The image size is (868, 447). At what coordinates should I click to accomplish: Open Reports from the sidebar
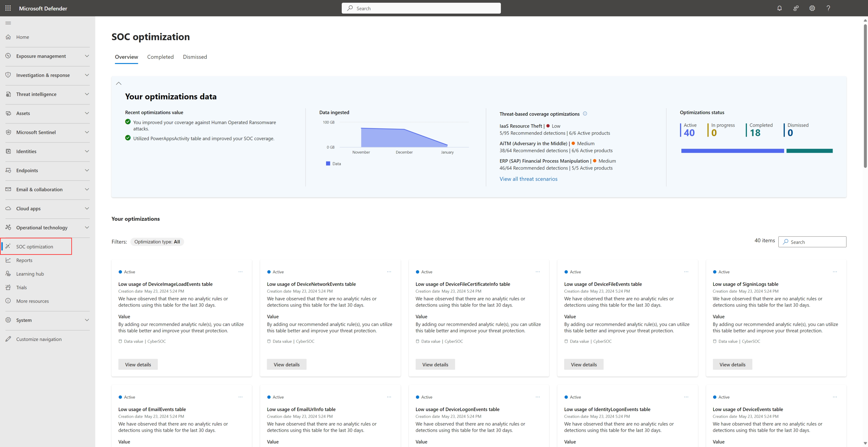pos(24,260)
